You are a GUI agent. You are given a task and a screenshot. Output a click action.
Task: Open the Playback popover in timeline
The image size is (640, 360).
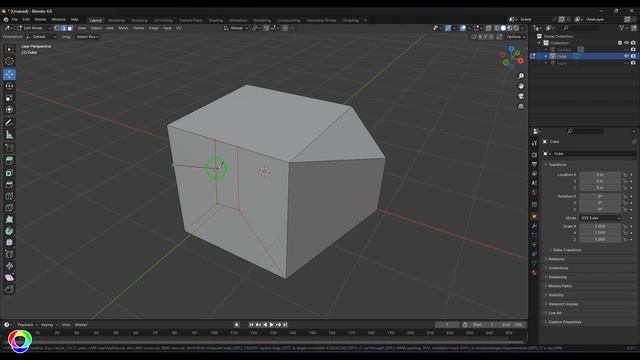[27, 324]
